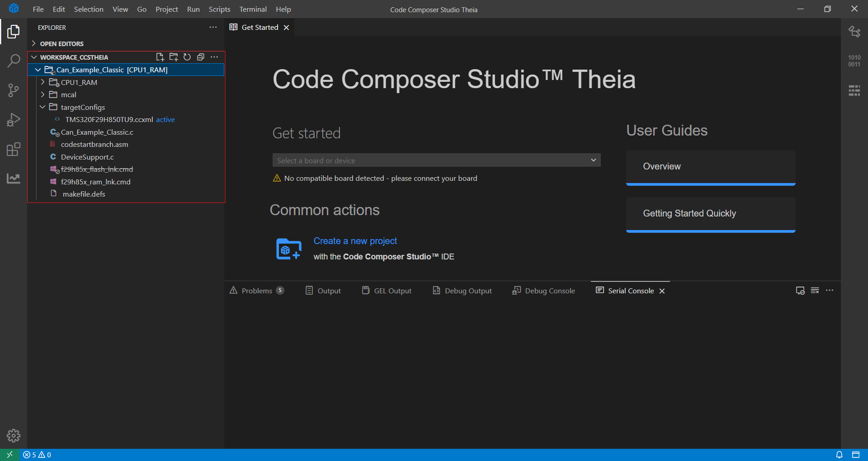Open the graph chart view icon
The image size is (868, 461).
[14, 179]
